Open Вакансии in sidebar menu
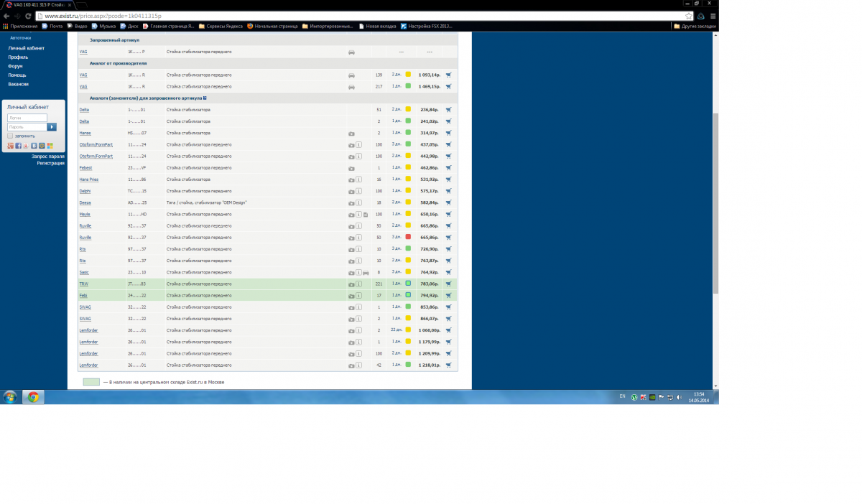This screenshot has width=862, height=504. point(19,84)
